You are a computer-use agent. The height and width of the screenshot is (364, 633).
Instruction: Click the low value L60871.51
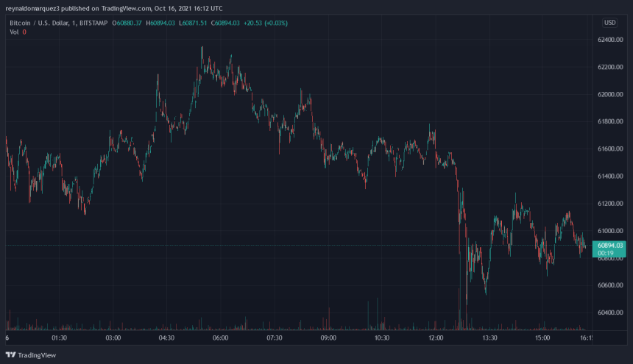pos(193,23)
